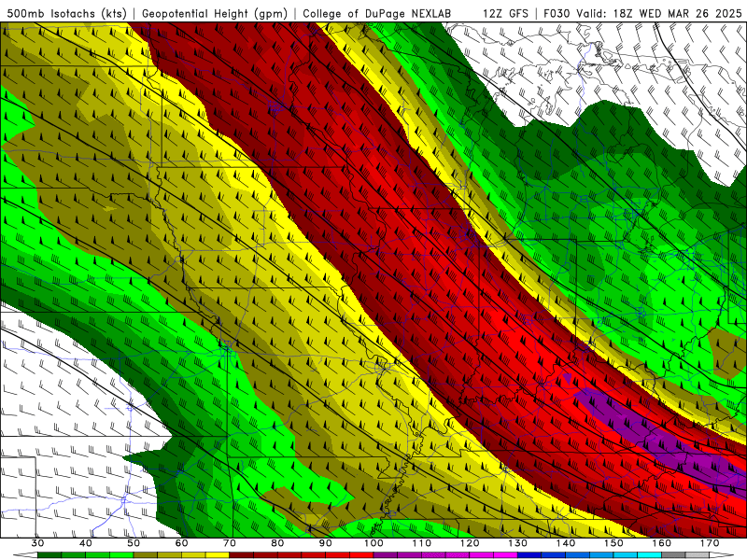
Task: Click the 'F030 Valid: 18Z WED MAR 26 2025' text
Action: [x=642, y=13]
